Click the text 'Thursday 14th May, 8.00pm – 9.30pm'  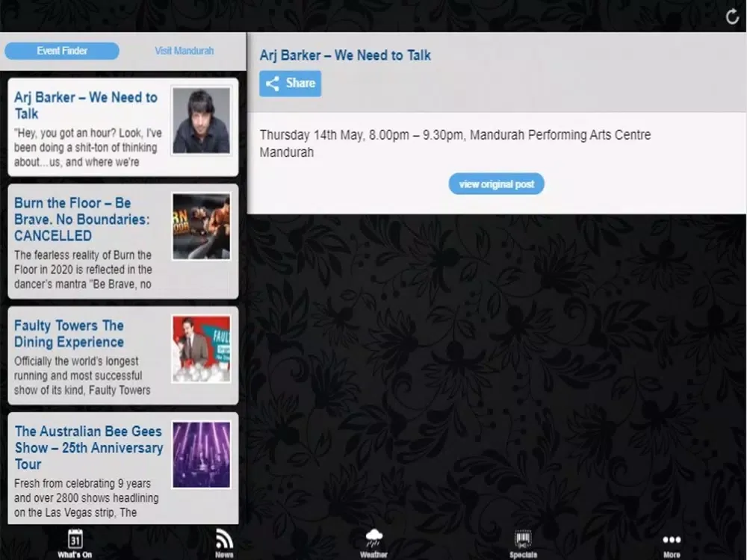(x=362, y=135)
